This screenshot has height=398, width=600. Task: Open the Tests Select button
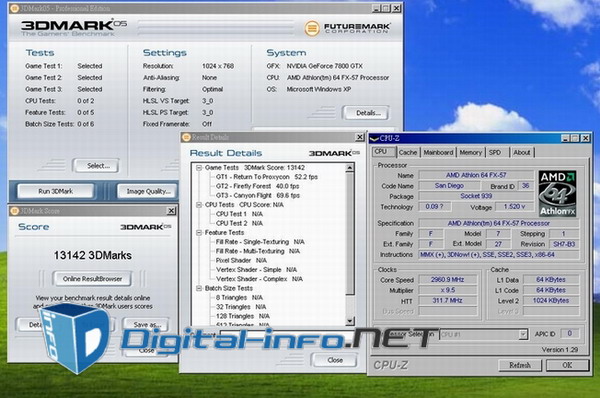coord(96,166)
